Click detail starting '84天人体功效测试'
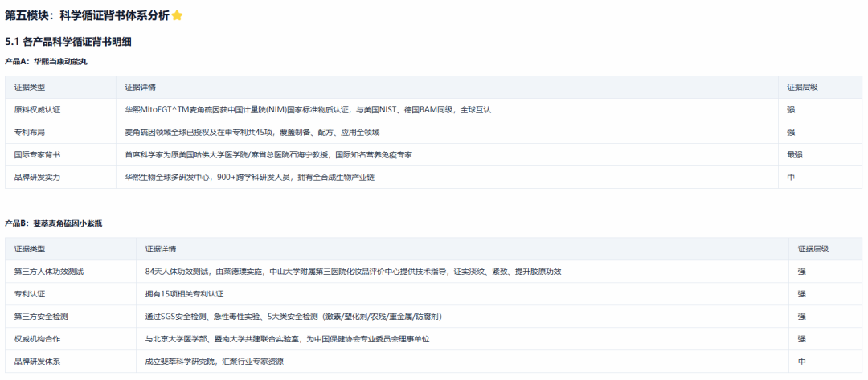 pos(353,272)
